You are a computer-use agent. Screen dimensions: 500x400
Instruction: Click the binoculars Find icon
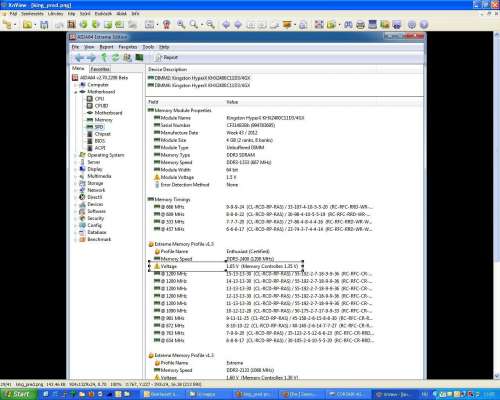348,24
